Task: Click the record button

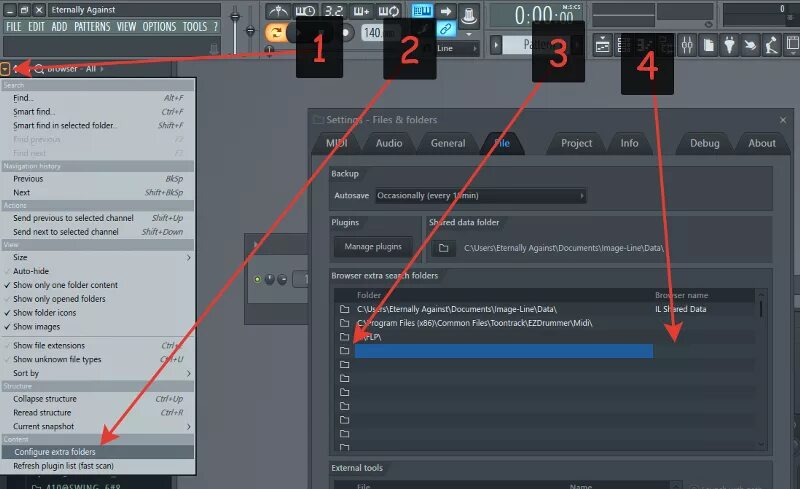Action: [x=346, y=33]
